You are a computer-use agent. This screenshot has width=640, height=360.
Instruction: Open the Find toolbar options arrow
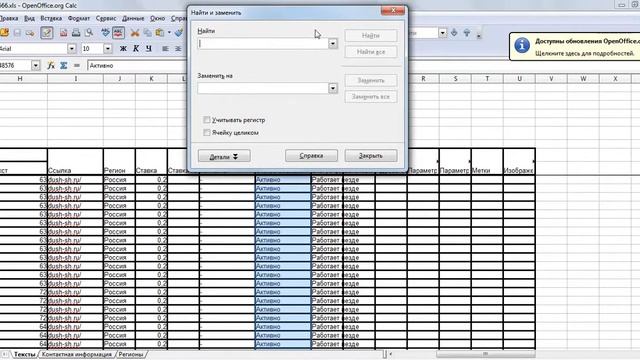pyautogui.click(x=479, y=35)
